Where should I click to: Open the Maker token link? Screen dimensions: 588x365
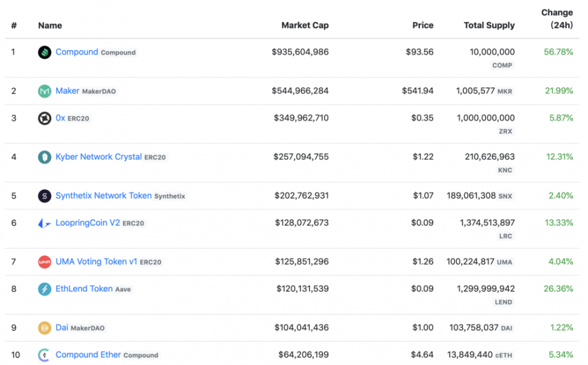pyautogui.click(x=67, y=91)
